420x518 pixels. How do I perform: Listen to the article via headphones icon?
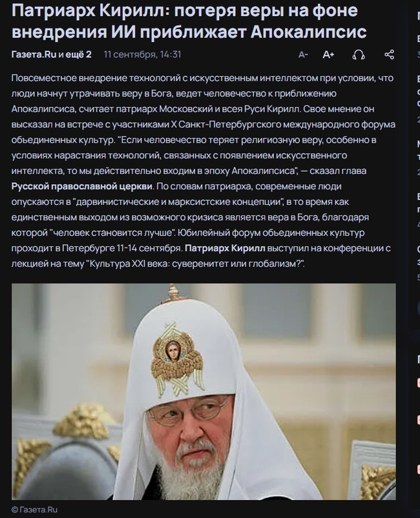(x=359, y=55)
